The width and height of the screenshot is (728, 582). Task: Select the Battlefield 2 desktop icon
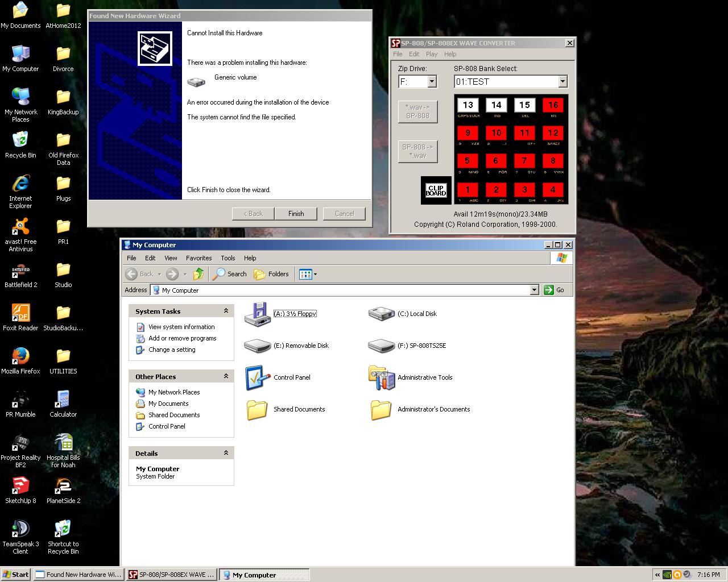click(20, 269)
